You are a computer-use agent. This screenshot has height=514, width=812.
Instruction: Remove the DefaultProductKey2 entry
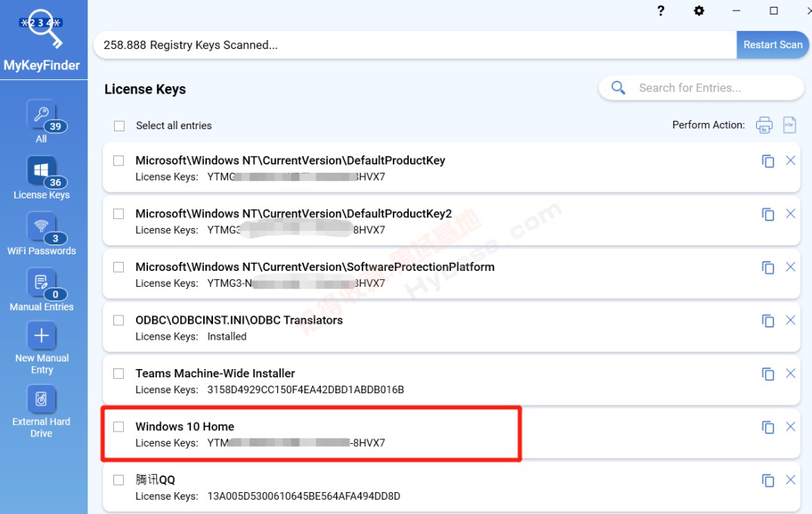pyautogui.click(x=790, y=214)
